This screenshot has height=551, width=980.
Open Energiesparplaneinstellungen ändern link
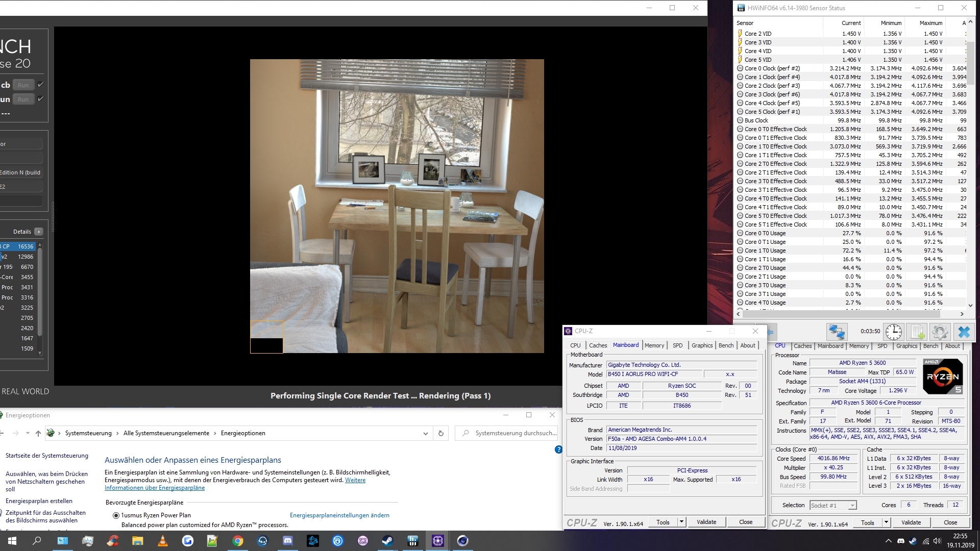coord(339,515)
